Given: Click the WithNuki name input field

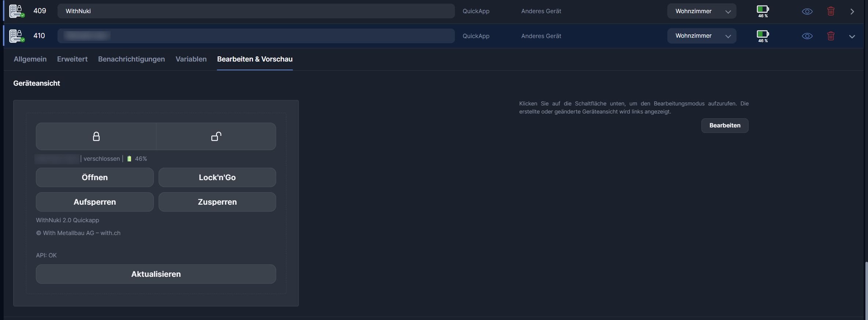Looking at the screenshot, I should tap(256, 11).
